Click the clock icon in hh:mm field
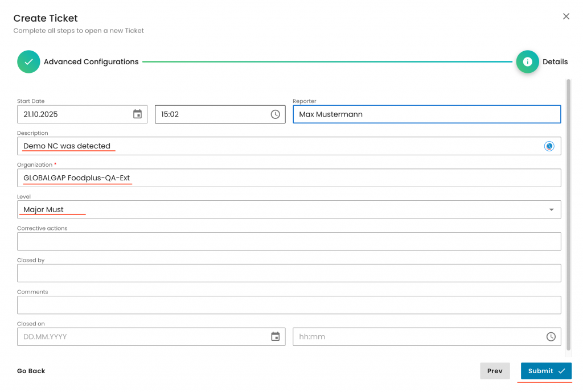 coord(551,337)
